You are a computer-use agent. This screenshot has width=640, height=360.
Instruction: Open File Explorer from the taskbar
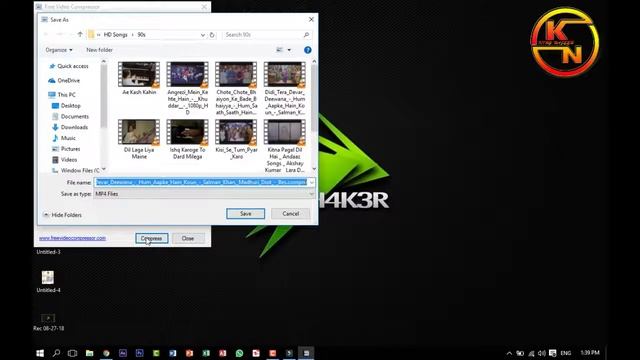89,353
